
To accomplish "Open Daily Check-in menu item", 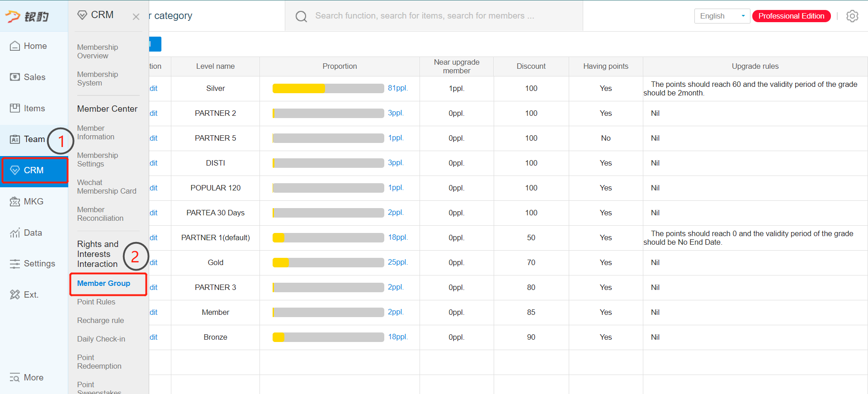I will click(x=101, y=339).
